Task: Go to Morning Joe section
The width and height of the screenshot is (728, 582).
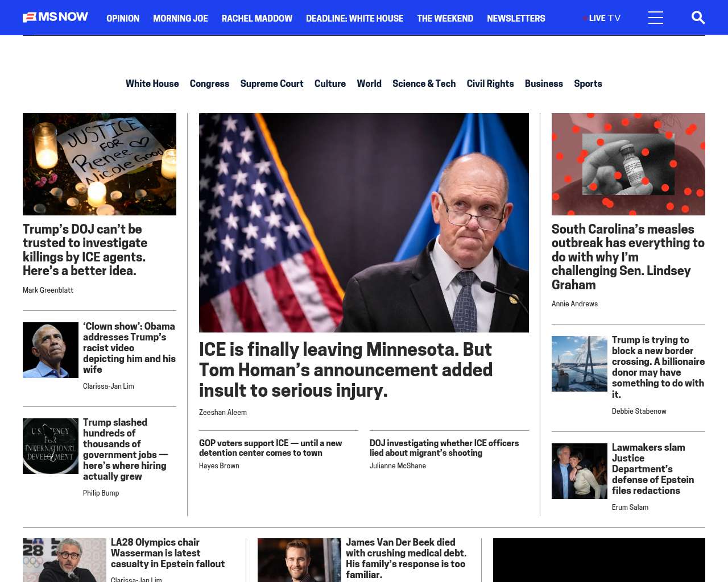Action: [180, 18]
